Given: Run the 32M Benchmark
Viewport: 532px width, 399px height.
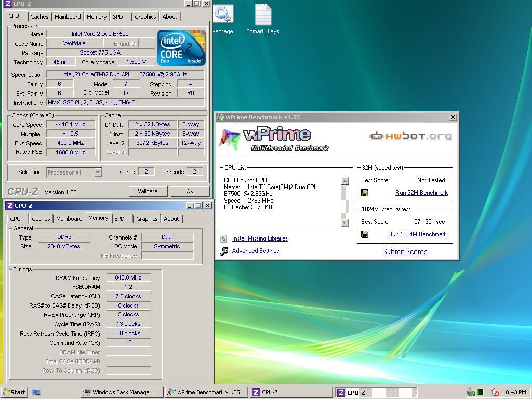Looking at the screenshot, I should [421, 193].
